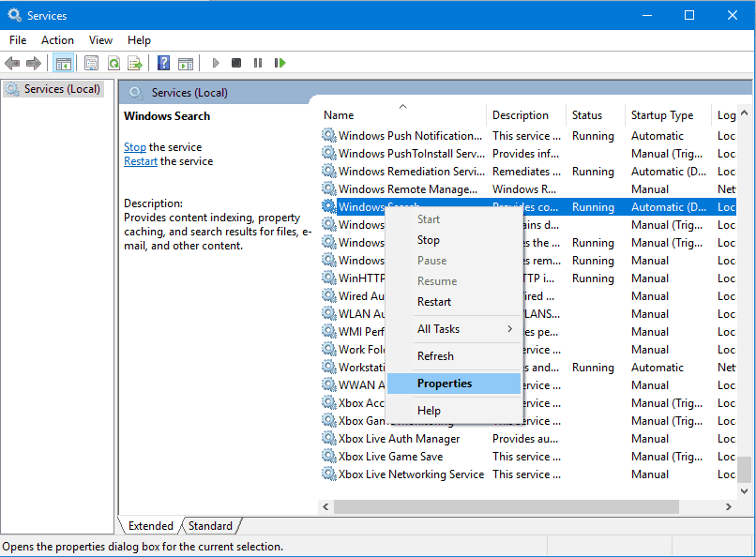Click the gear icon of Xbox Live Game Save
The width and height of the screenshot is (756, 557).
click(x=329, y=457)
